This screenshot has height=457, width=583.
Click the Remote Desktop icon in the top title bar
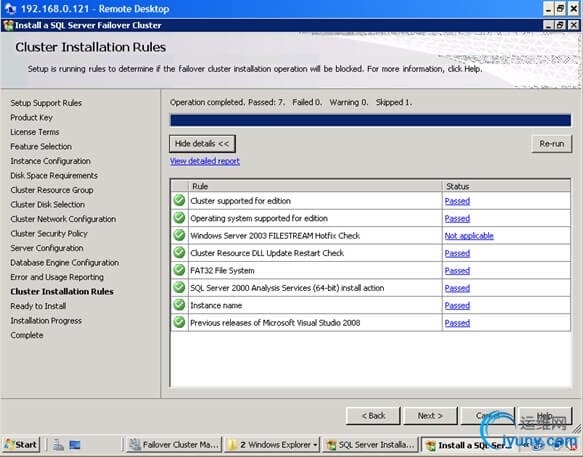coord(10,9)
